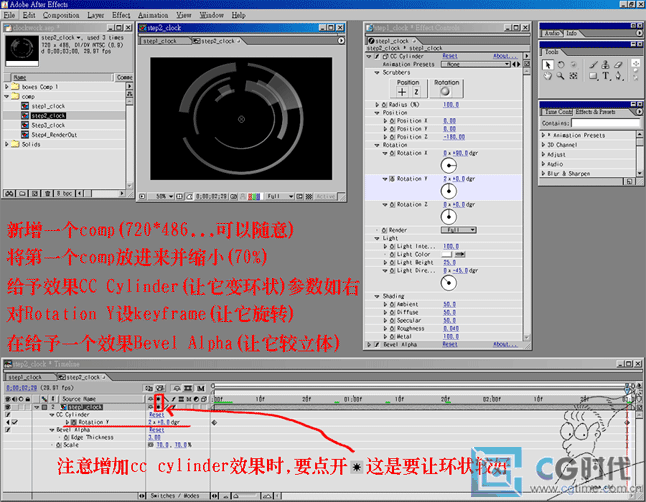The width and height of the screenshot is (646, 502).
Task: Click the trash Delete icon in Project window
Action: tap(48, 193)
